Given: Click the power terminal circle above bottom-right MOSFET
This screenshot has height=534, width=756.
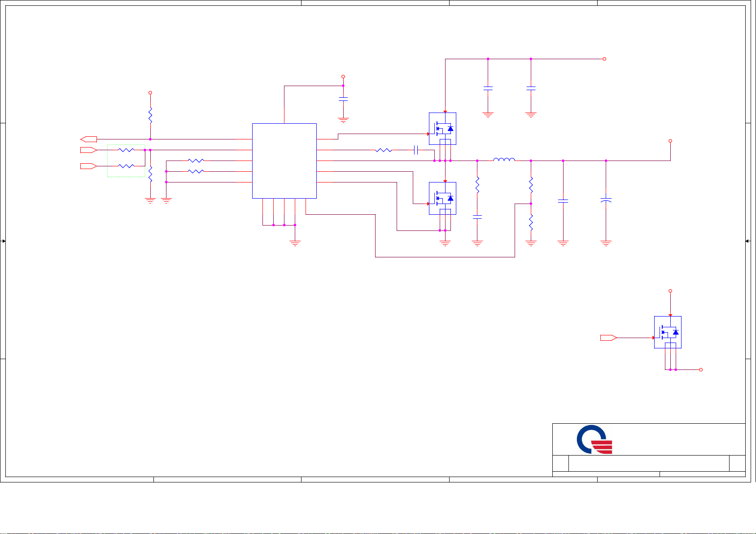Looking at the screenshot, I should coord(670,291).
